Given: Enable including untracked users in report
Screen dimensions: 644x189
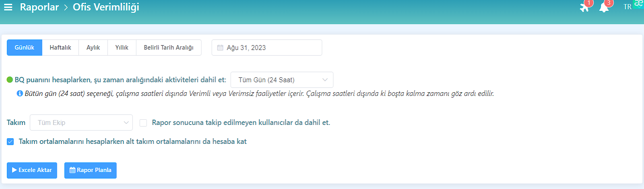Looking at the screenshot, I should click(143, 123).
